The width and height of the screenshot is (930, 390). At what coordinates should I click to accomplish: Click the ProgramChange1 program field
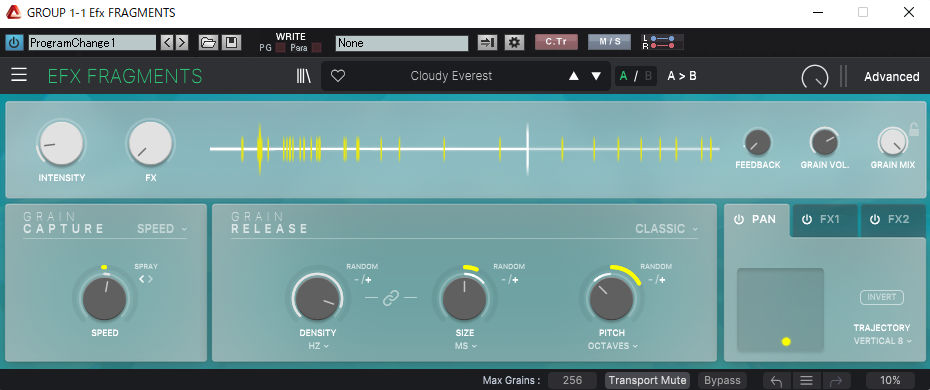point(92,43)
